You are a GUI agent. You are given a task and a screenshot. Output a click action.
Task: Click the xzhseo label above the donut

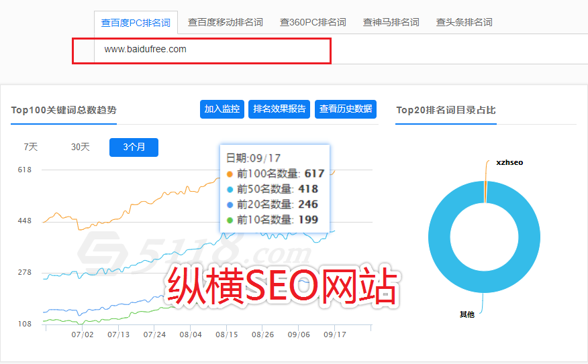tap(509, 162)
